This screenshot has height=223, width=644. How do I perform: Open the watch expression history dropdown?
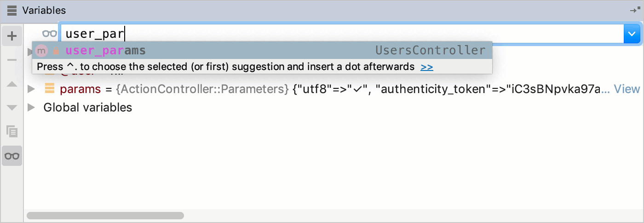632,34
